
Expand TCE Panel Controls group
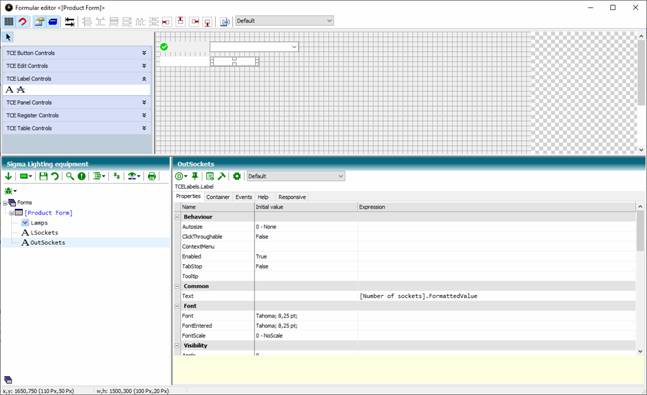[x=144, y=102]
